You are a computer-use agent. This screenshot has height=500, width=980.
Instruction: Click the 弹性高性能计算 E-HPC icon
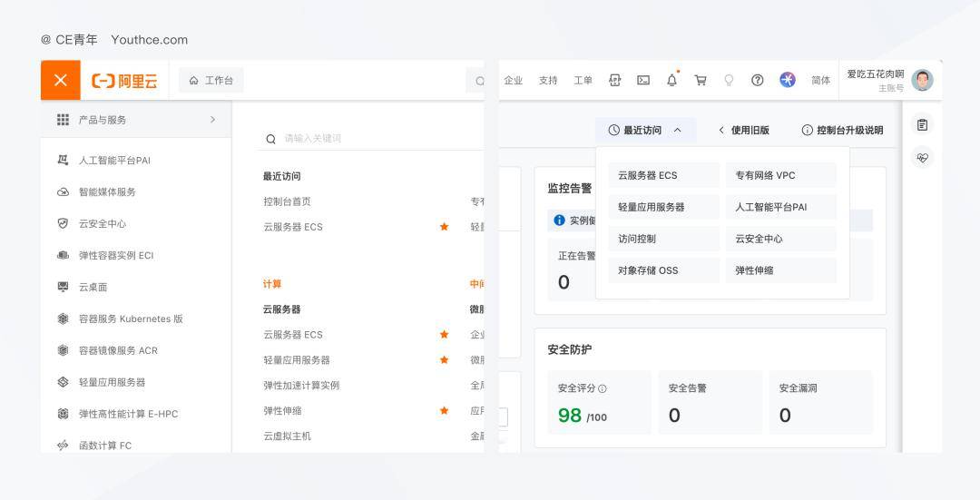[64, 414]
